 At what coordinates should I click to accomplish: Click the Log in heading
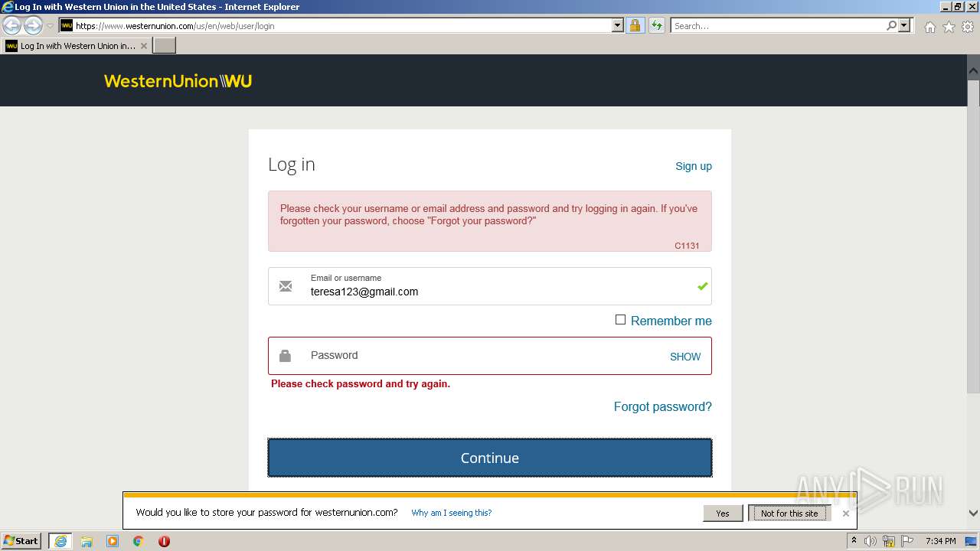[x=292, y=165]
